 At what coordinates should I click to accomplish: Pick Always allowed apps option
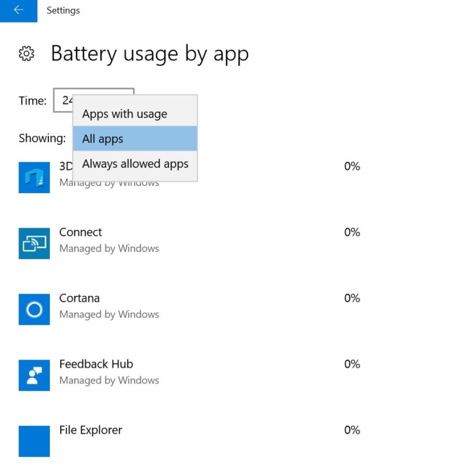coord(134,163)
